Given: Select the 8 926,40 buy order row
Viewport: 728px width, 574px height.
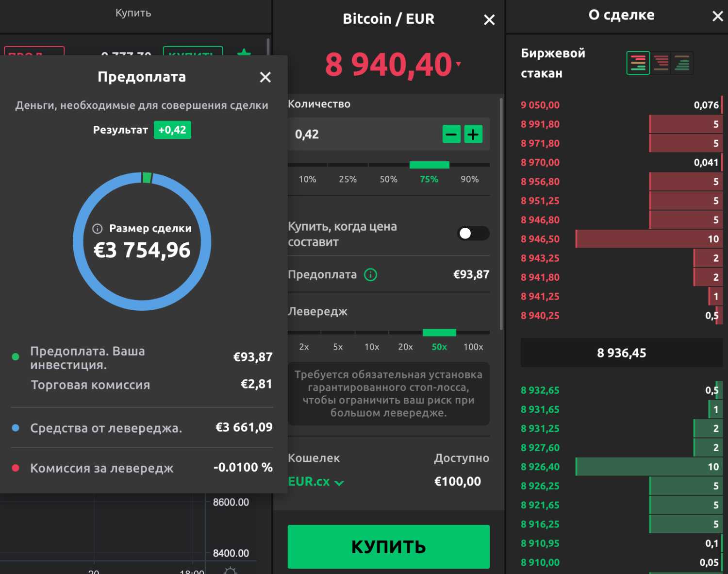Looking at the screenshot, I should 621,467.
